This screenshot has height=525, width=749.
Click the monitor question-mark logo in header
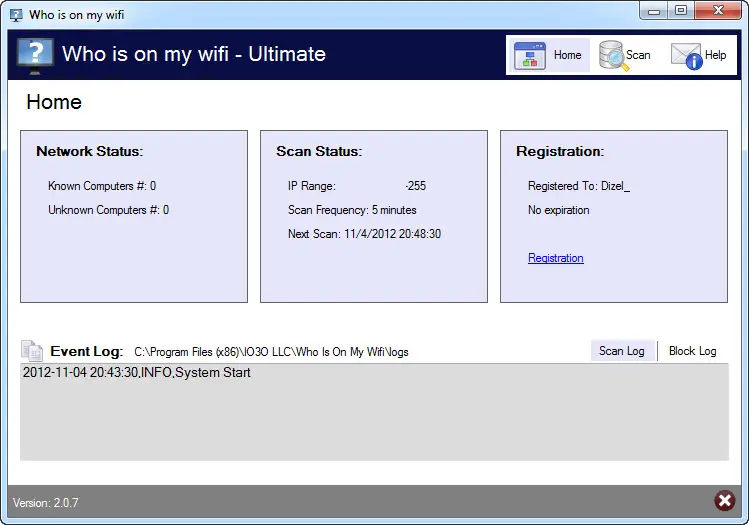tap(35, 55)
